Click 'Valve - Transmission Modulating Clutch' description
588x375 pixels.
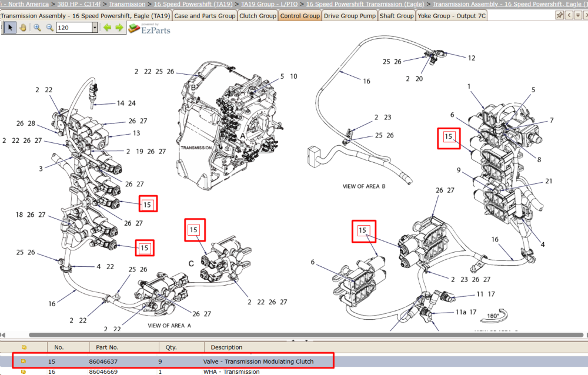pyautogui.click(x=258, y=361)
